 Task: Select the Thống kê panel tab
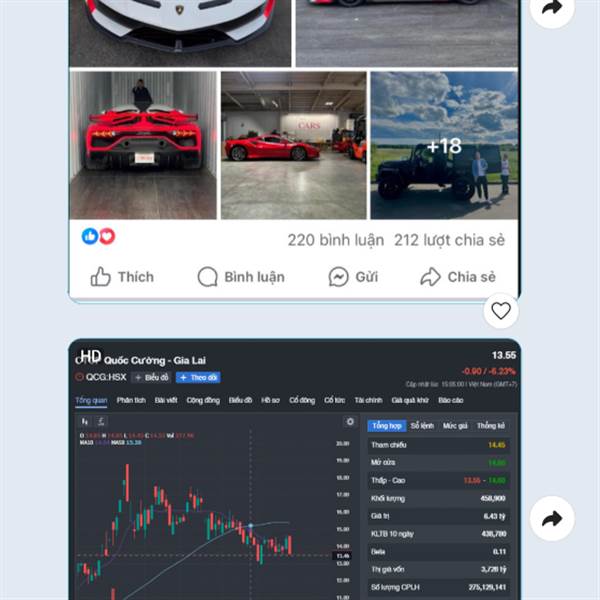click(491, 426)
